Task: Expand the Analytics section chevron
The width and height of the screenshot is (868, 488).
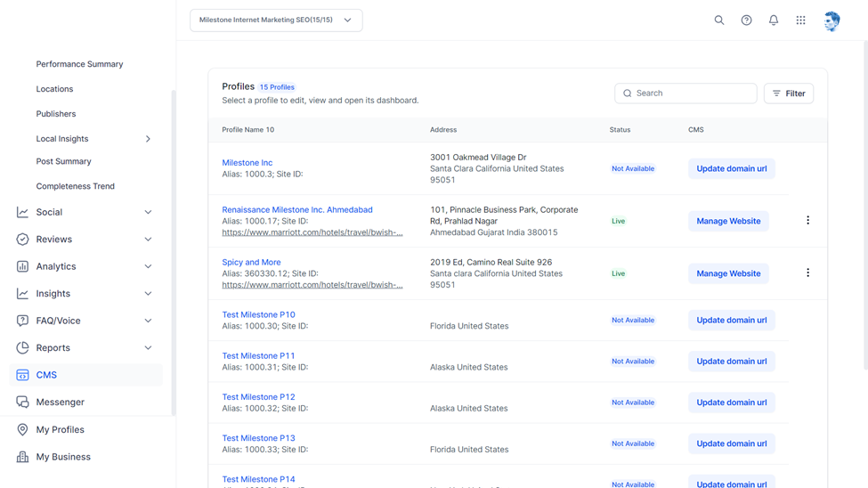Action: (x=148, y=266)
